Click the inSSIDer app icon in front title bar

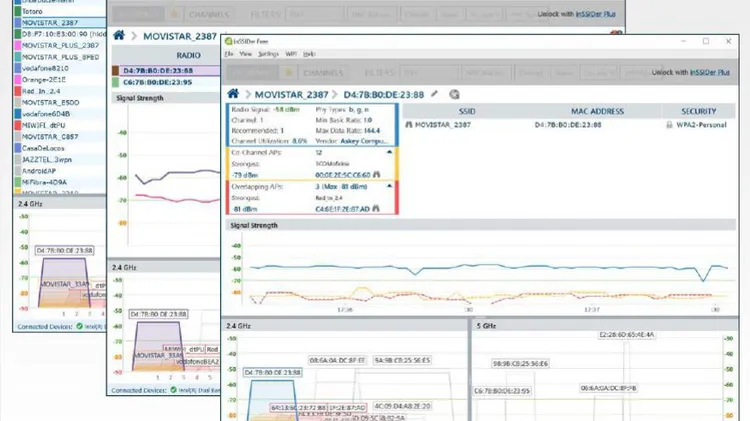click(x=229, y=41)
